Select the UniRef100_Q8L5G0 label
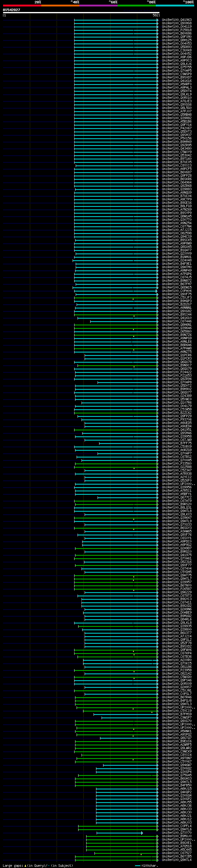The image size is (197, 868). (177, 108)
